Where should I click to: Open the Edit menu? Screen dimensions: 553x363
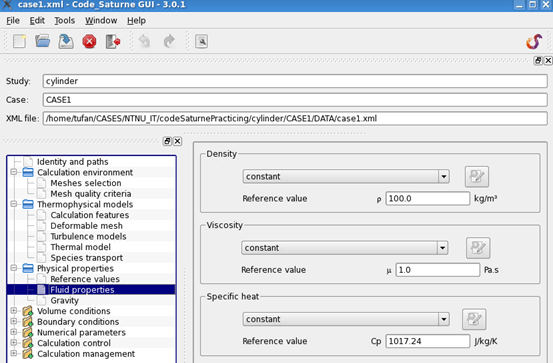point(37,20)
